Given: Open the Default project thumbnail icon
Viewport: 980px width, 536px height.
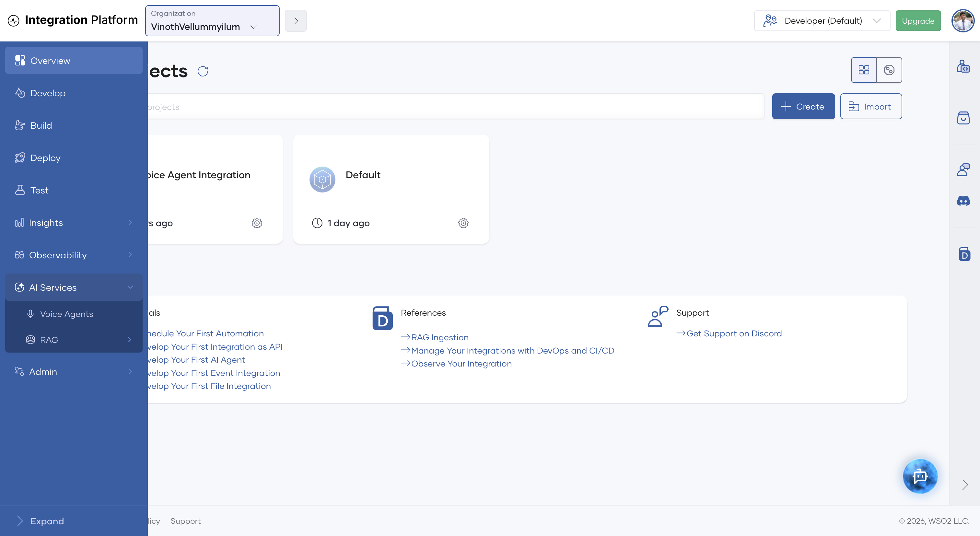Looking at the screenshot, I should coord(322,179).
